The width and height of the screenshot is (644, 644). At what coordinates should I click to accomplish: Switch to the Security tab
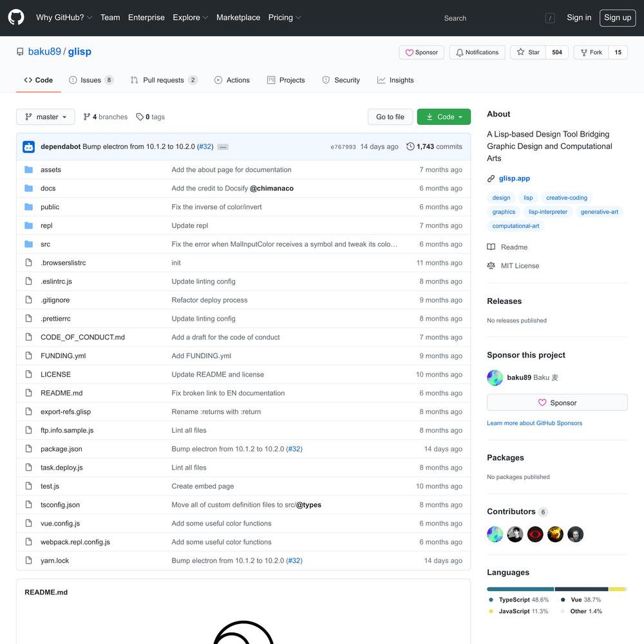pyautogui.click(x=341, y=80)
